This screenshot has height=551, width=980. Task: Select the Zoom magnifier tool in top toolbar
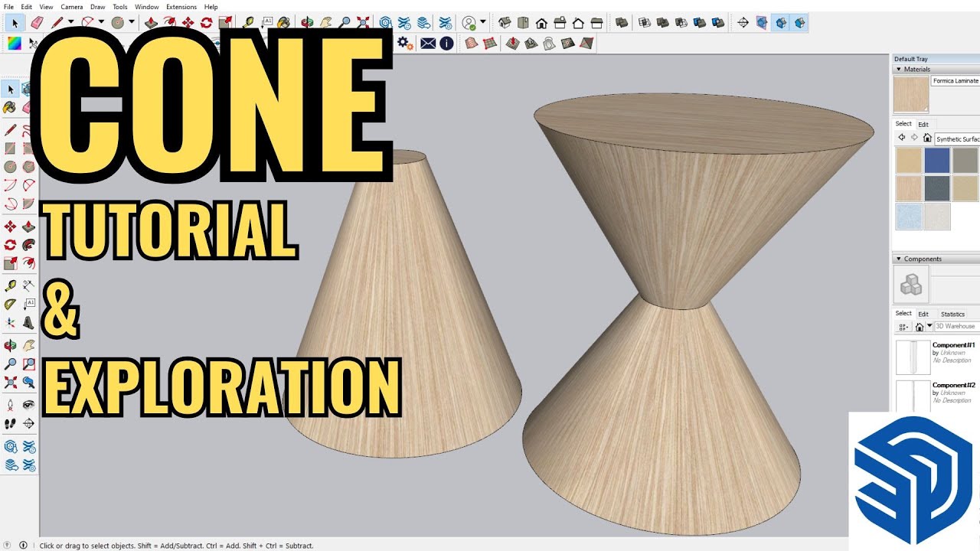tap(345, 23)
